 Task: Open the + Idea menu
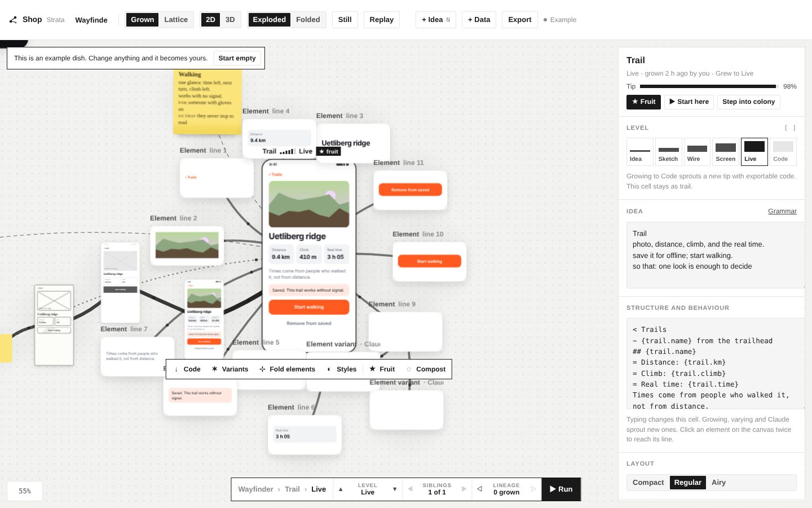pyautogui.click(x=436, y=20)
